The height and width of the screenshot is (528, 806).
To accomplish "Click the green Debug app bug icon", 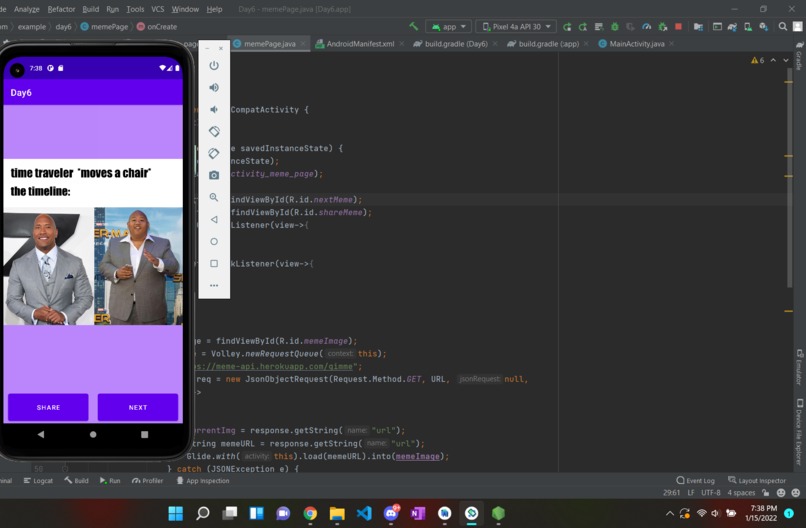I will click(x=615, y=26).
